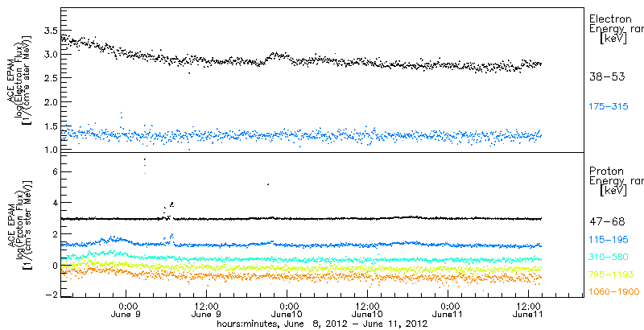Click the 2.5 tick on electron axis

[x=49, y=78]
